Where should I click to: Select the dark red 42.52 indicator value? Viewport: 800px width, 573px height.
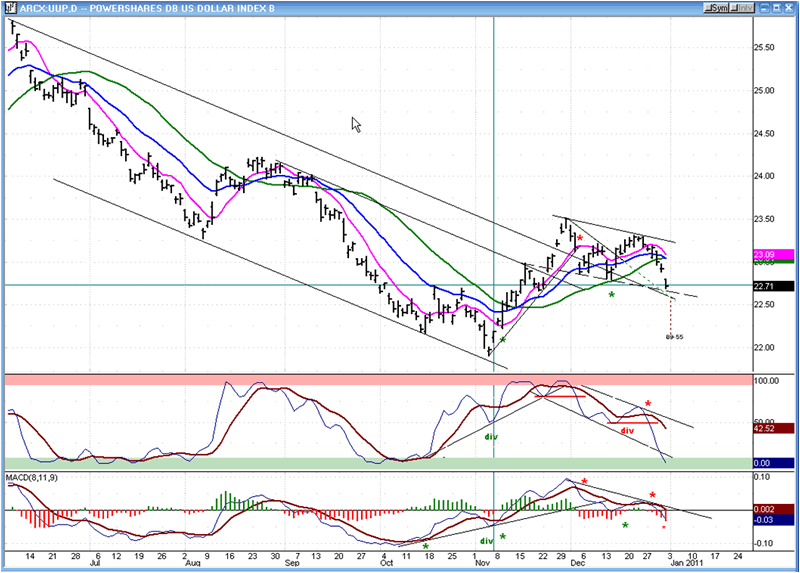tap(767, 428)
